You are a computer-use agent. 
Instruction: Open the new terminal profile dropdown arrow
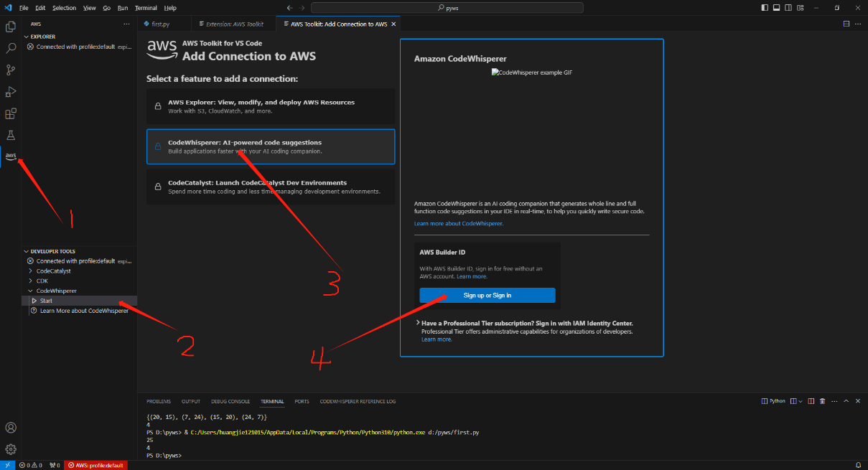(x=801, y=401)
